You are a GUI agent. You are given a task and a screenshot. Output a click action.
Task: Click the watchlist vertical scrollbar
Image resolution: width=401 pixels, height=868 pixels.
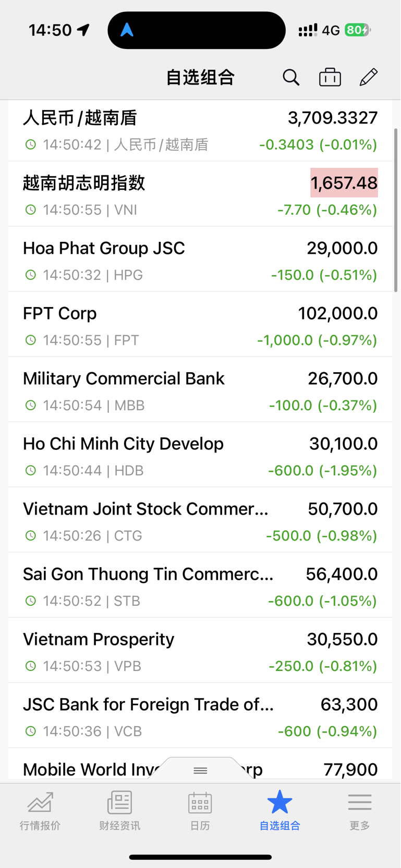[x=396, y=210]
